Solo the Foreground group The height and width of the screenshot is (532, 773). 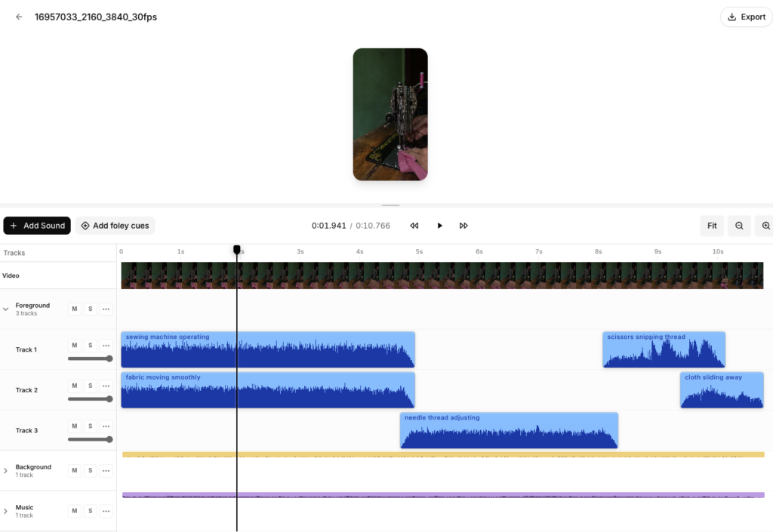coord(91,309)
